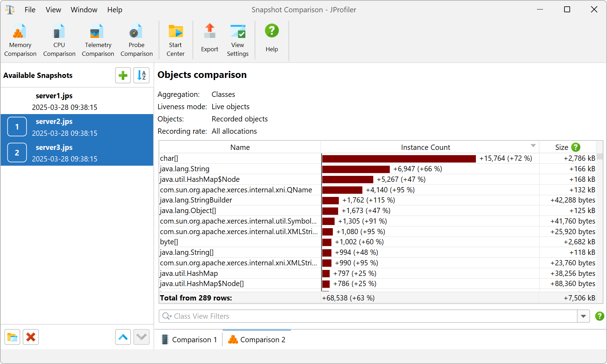Select the char[] row
The height and width of the screenshot is (364, 607).
(x=377, y=158)
